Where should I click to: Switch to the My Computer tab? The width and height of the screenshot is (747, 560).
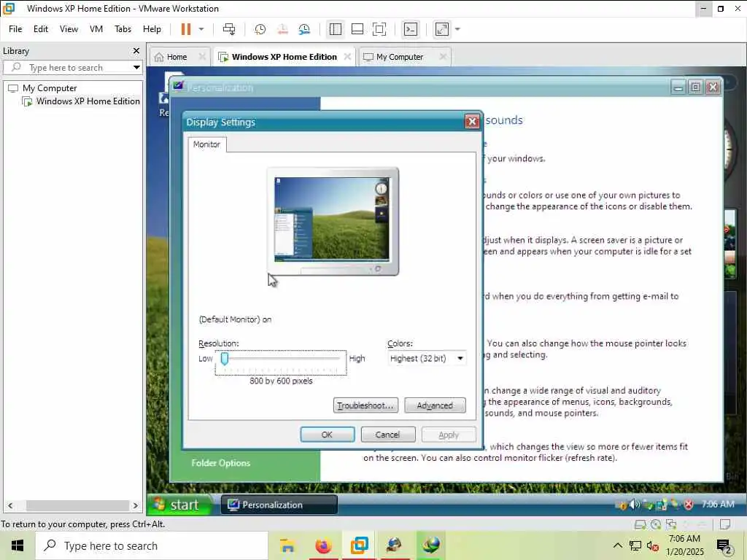(400, 57)
